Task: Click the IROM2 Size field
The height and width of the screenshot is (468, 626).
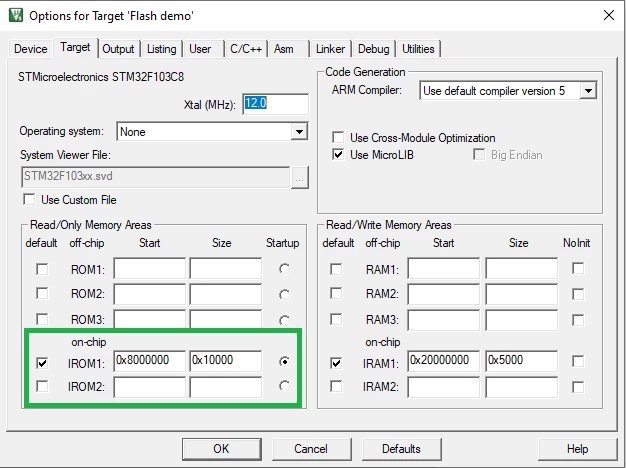Action: 226,387
